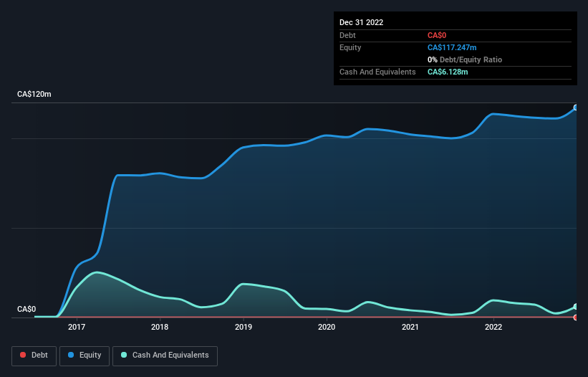Click the 2018 x-axis label
588x377 pixels.
[x=160, y=327]
